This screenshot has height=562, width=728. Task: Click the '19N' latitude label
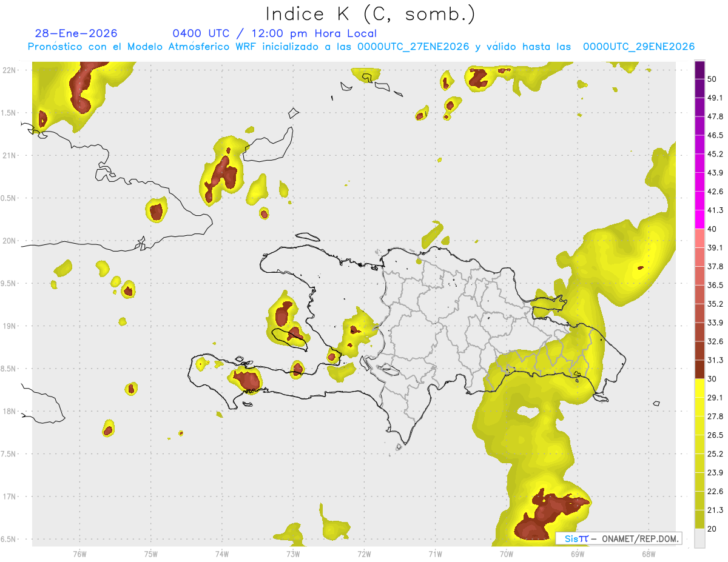pos(9,326)
